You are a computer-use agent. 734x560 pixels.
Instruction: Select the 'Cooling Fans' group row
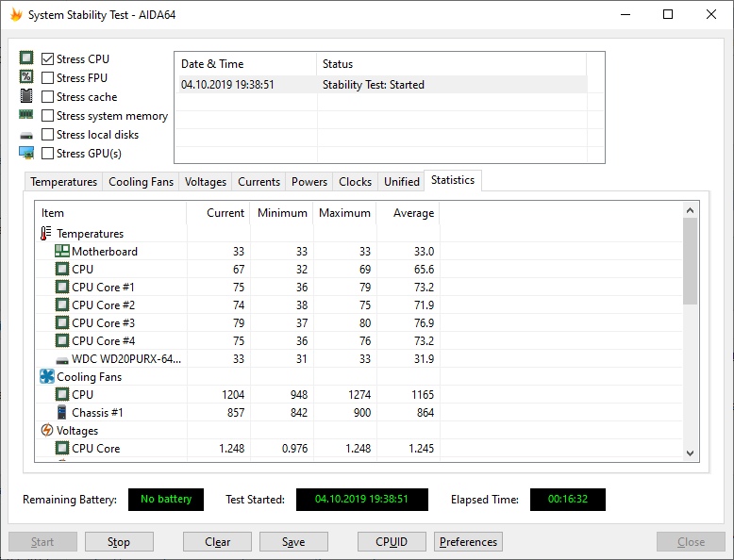pyautogui.click(x=89, y=376)
